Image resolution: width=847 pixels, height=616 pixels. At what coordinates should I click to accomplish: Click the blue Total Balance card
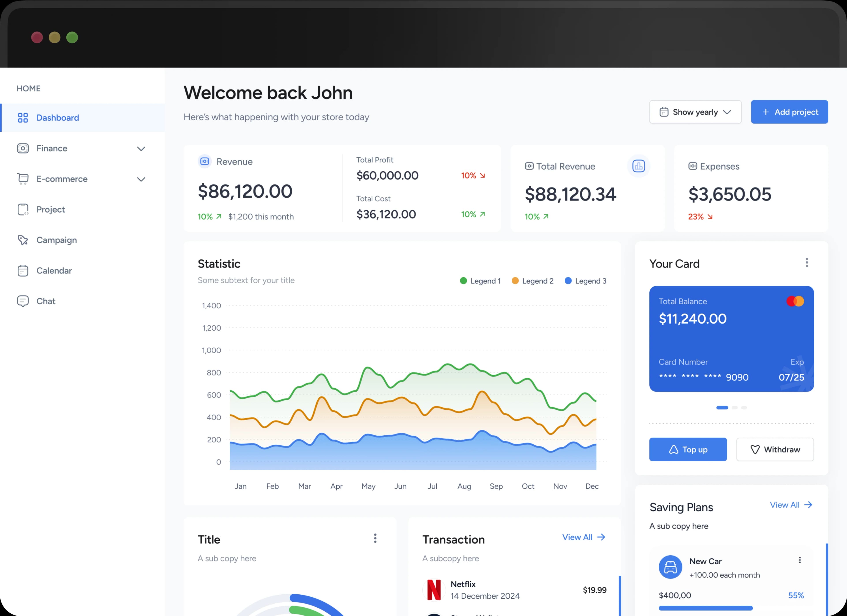(731, 339)
